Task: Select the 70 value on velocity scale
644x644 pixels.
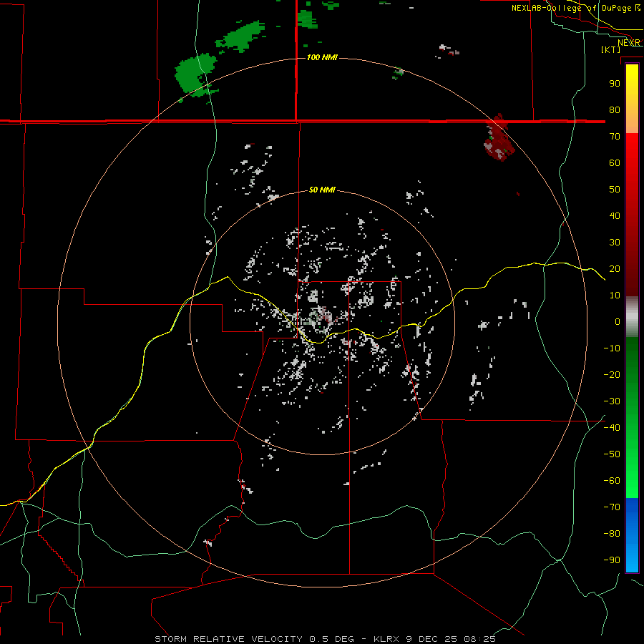Action: (x=615, y=137)
